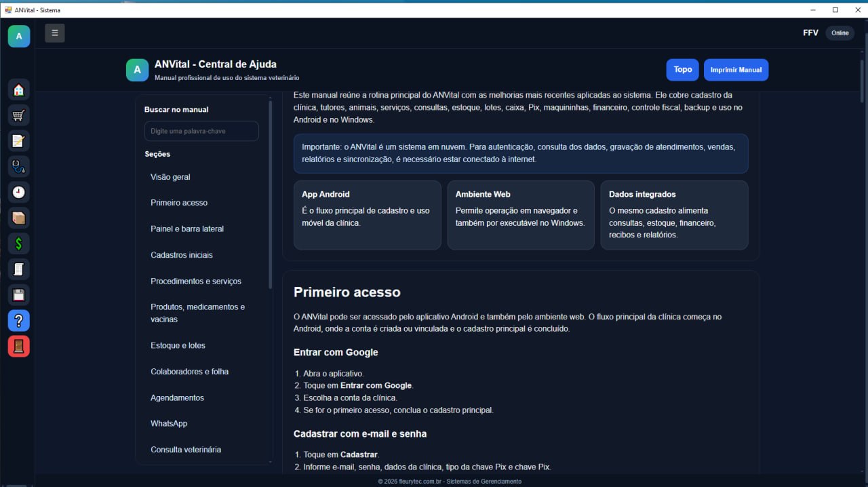Minimize the ANVital window
Image resolution: width=868 pixels, height=487 pixels.
click(813, 9)
